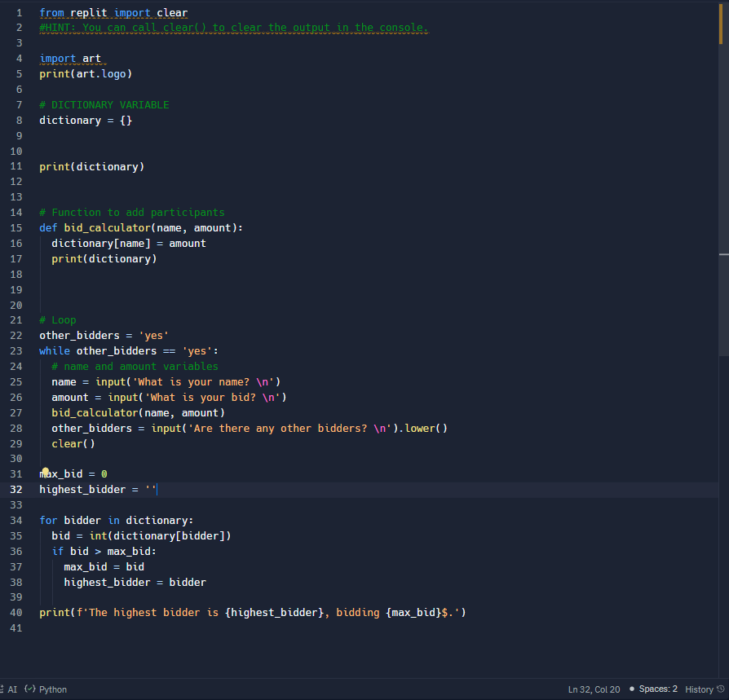729x700 pixels.
Task: Click on the max_bid = 0 line
Action: [x=73, y=474]
